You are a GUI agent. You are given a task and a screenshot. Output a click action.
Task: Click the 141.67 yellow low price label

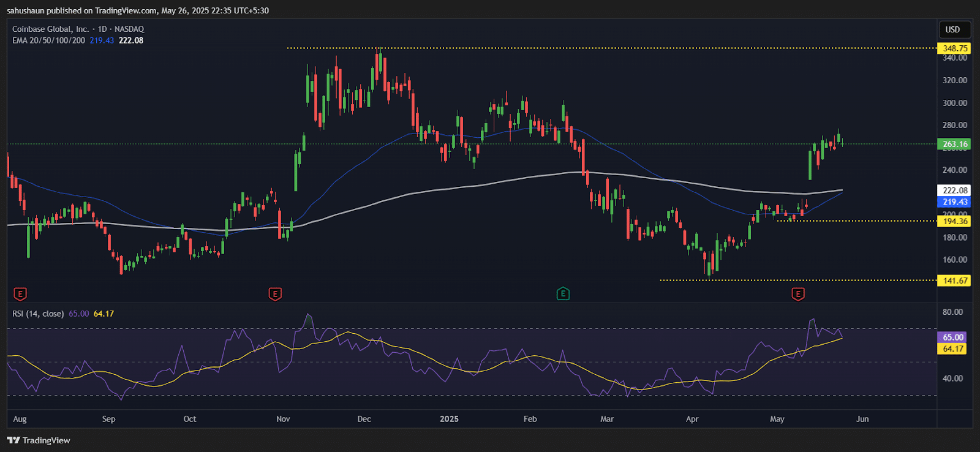pyautogui.click(x=954, y=281)
